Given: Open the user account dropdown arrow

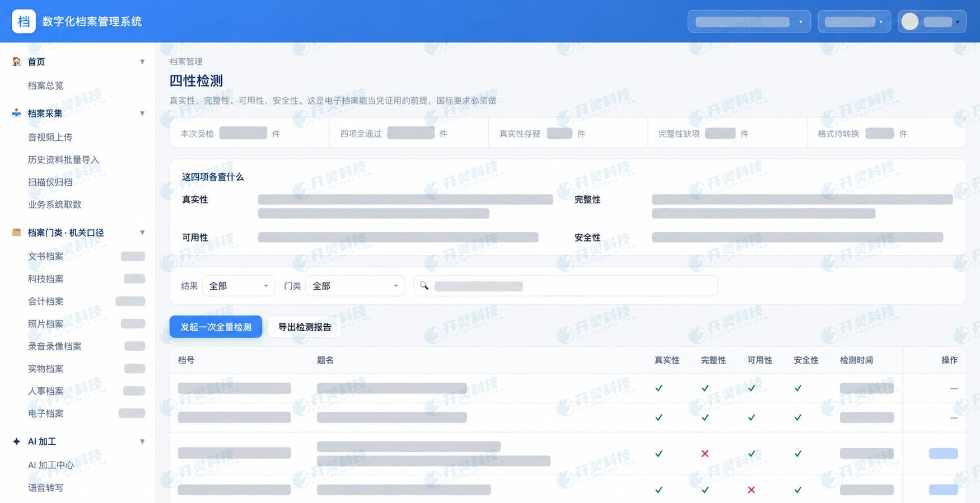Looking at the screenshot, I should click(958, 22).
